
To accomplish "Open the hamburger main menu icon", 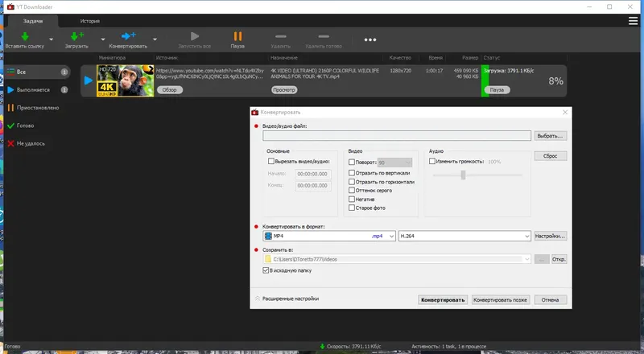I will click(633, 21).
